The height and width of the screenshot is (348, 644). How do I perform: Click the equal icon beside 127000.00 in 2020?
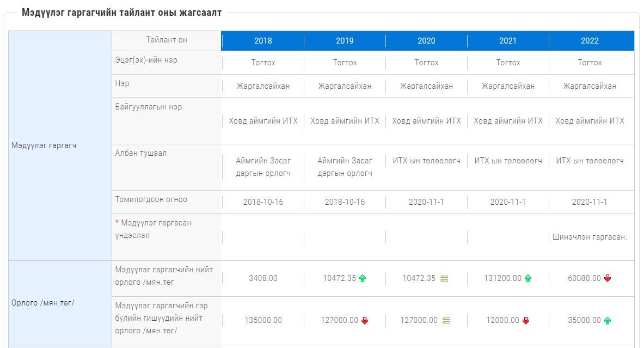click(x=446, y=320)
